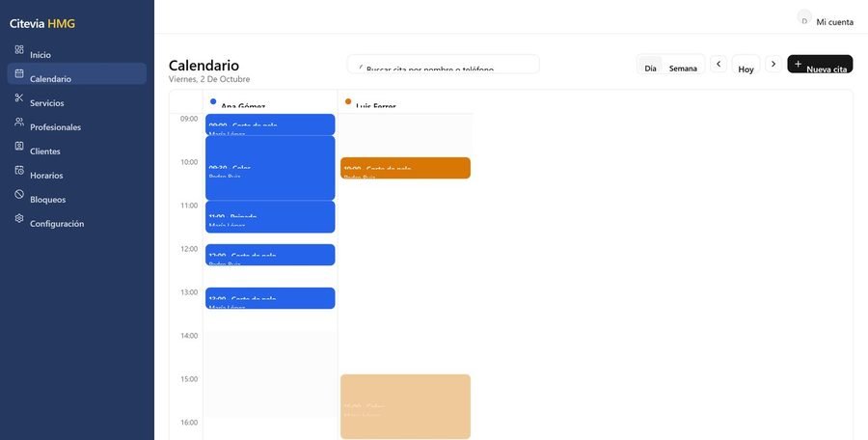Click the Mi cuenta avatar circle

coord(804,17)
